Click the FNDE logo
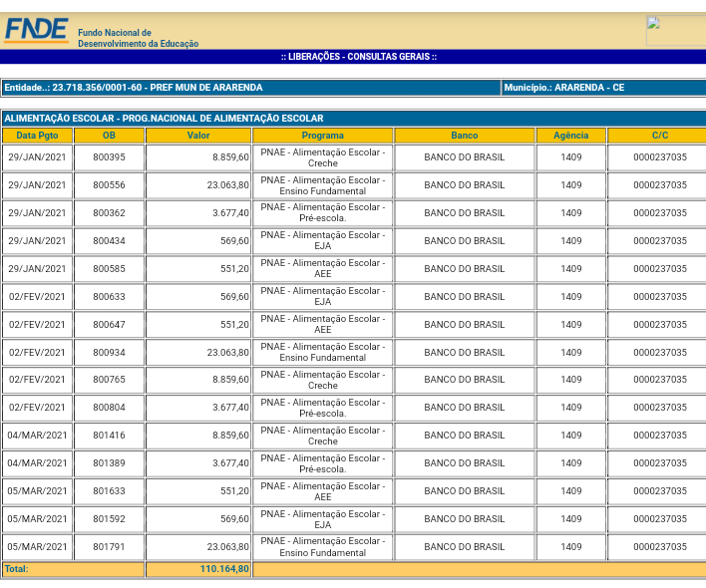The height and width of the screenshot is (588, 706). pos(37,30)
